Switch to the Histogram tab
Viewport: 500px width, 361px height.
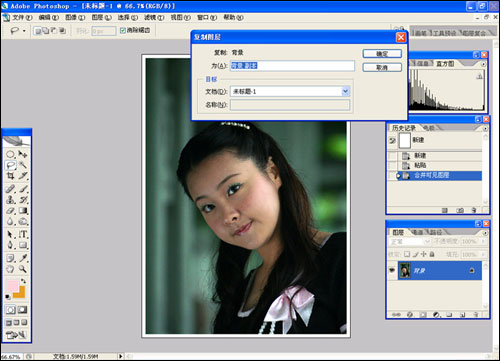[x=445, y=63]
